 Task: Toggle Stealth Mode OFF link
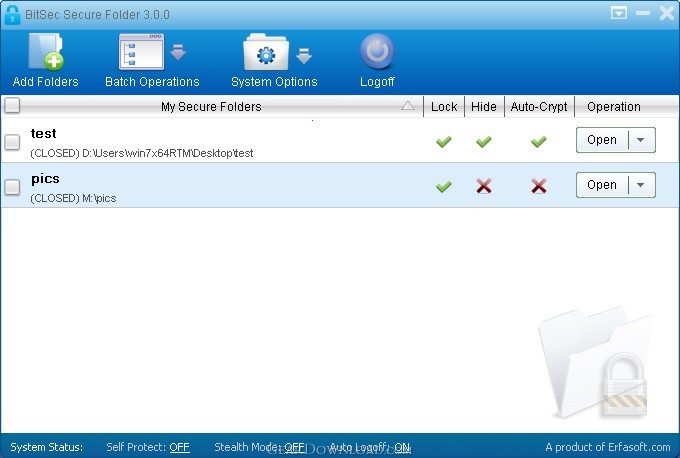pyautogui.click(x=294, y=447)
